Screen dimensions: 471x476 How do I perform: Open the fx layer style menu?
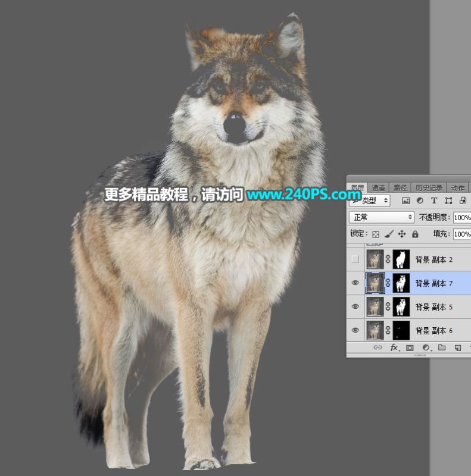point(394,347)
